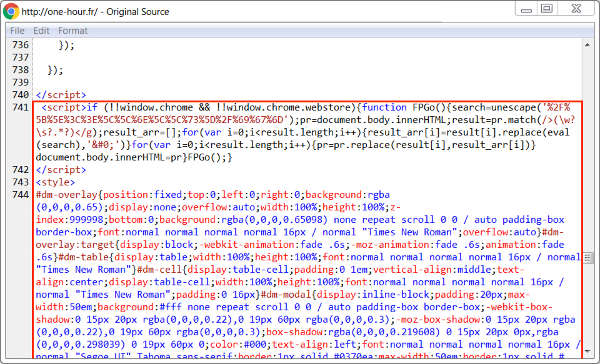Click 'display:inline-block' in the CSS
Viewport: 600px width, 364px height.
(x=372, y=295)
